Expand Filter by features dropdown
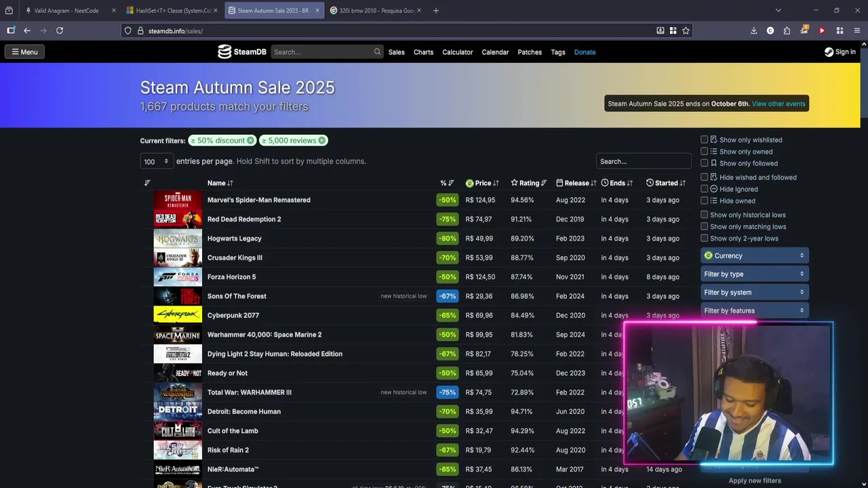This screenshot has width=868, height=488. pos(754,310)
